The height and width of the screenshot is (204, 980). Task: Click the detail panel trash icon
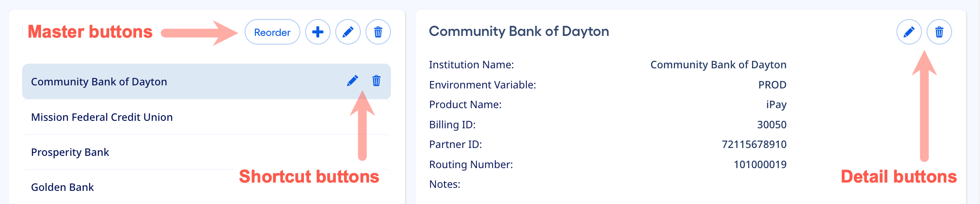(939, 32)
